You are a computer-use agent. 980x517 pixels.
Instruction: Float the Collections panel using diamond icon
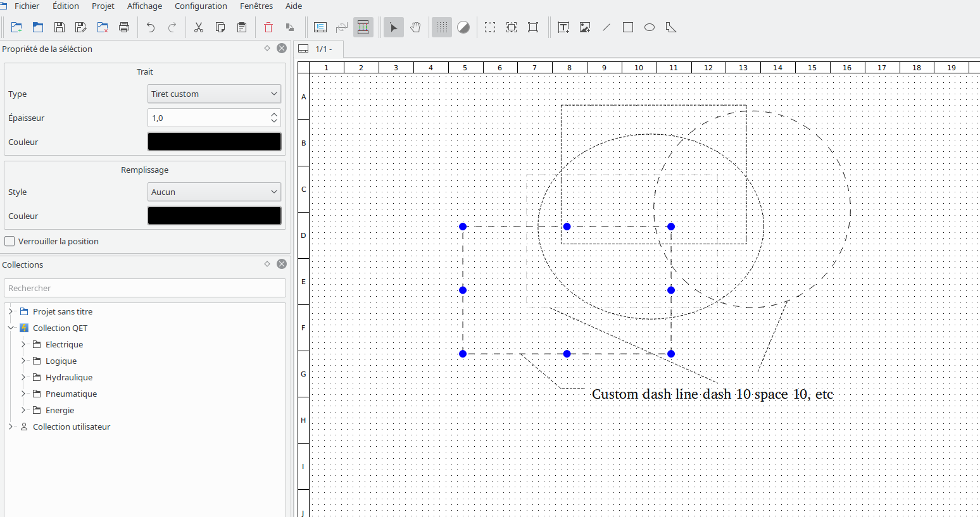tap(267, 264)
